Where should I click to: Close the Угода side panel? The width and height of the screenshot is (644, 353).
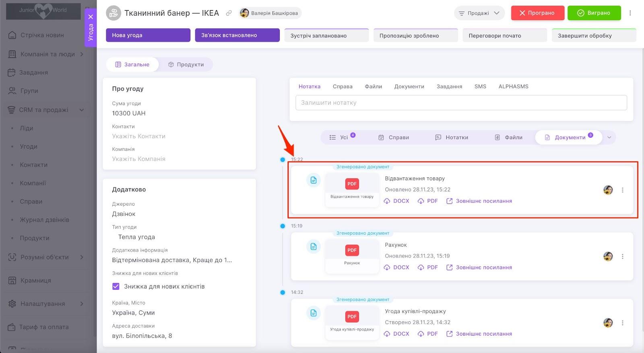91,17
